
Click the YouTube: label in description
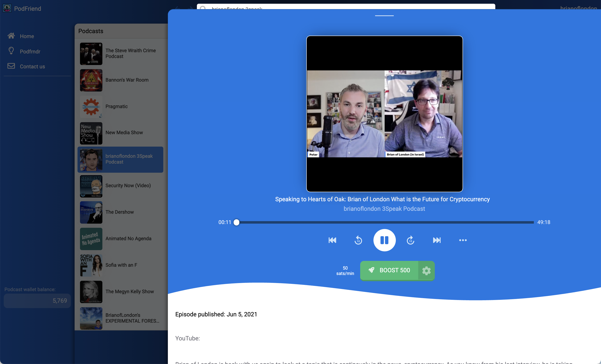tap(188, 338)
